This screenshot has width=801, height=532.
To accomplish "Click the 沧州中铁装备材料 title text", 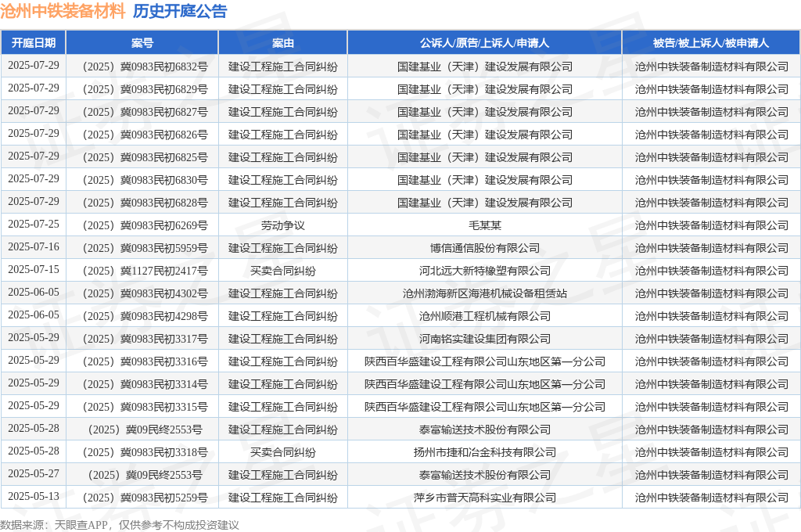I will [63, 11].
